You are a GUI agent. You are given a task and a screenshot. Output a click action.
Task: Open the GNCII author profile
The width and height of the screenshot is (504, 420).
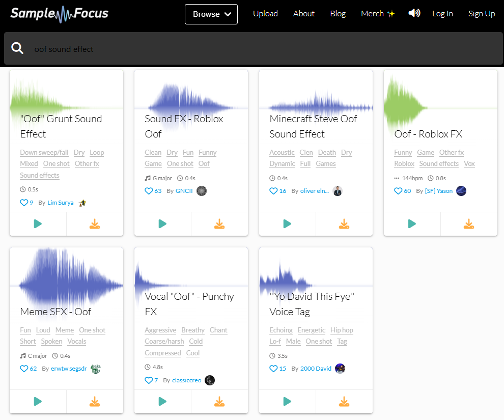tap(184, 191)
